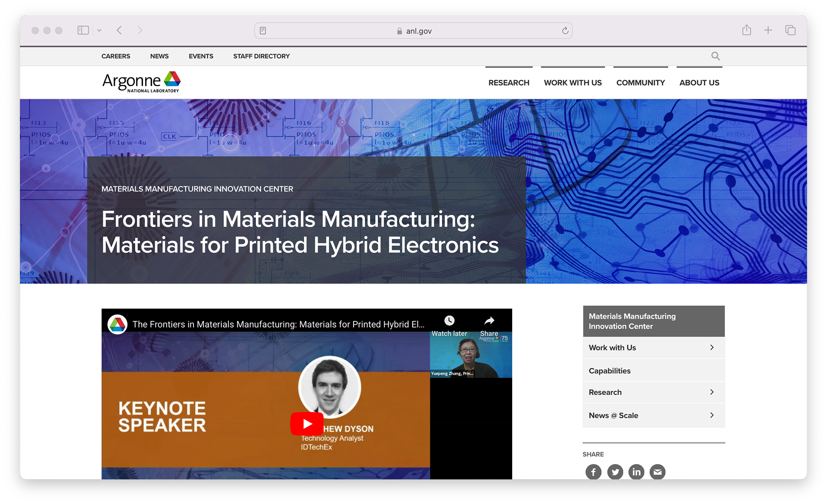Open sidebar header Materials Manufacturing Innovation Center
The height and width of the screenshot is (504, 827).
pos(654,321)
